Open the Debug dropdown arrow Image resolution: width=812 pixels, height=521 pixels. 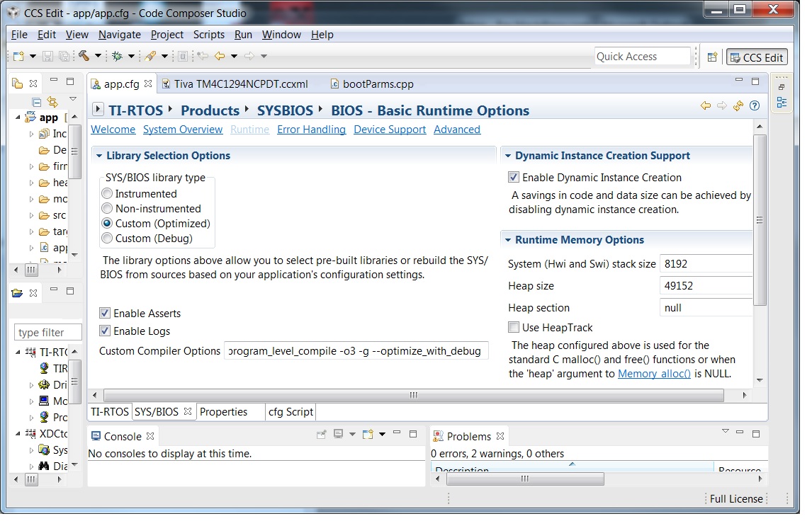click(131, 57)
